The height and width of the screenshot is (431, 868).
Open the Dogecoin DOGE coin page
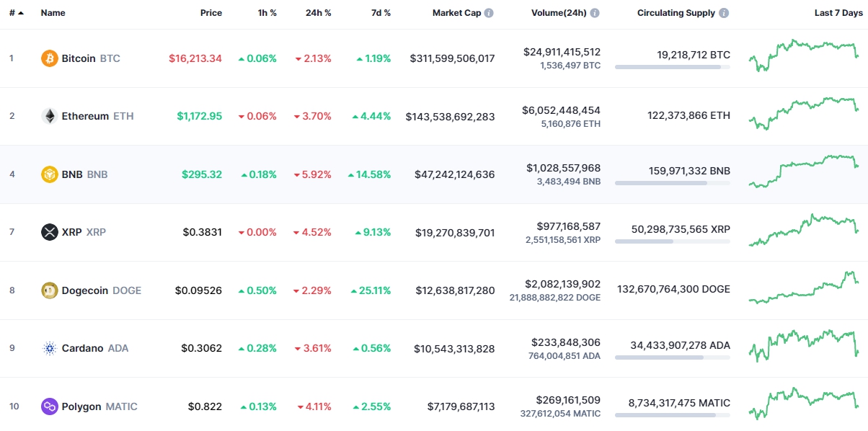click(x=102, y=290)
